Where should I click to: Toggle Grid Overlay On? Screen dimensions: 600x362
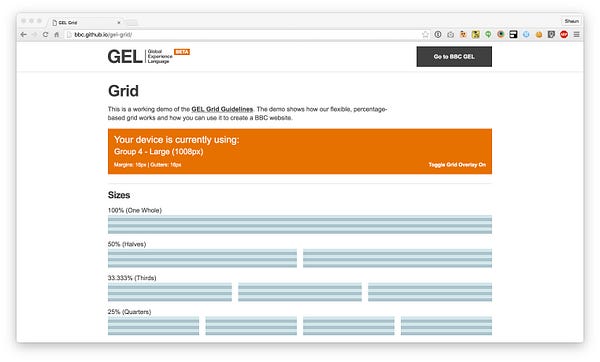[x=457, y=165]
